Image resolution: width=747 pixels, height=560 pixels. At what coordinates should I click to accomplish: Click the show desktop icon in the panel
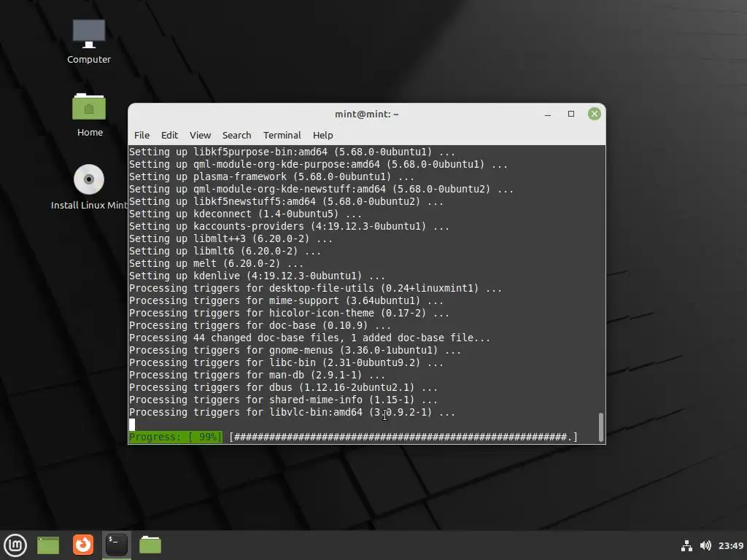coord(48,545)
